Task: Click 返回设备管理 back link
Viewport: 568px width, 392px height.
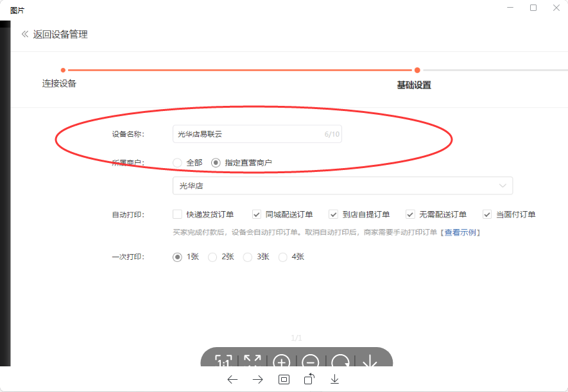Action: [x=60, y=34]
